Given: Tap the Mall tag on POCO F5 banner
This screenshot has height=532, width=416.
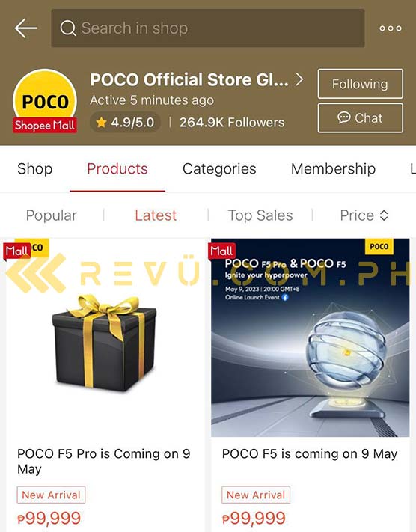Looking at the screenshot, I should pos(221,251).
